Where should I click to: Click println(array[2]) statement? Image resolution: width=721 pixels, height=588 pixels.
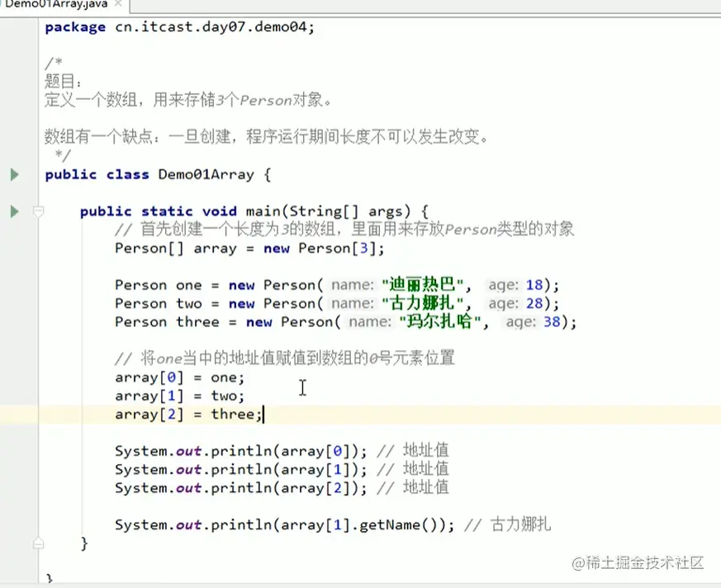(x=241, y=488)
